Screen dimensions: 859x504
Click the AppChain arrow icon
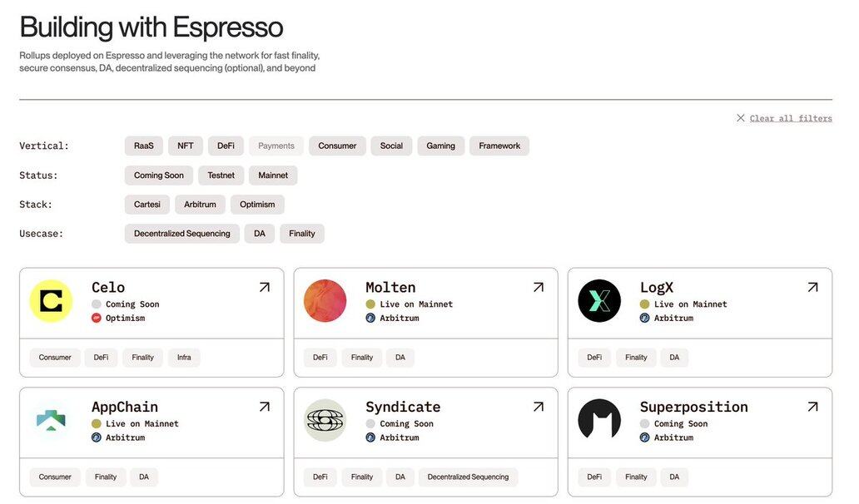264,408
